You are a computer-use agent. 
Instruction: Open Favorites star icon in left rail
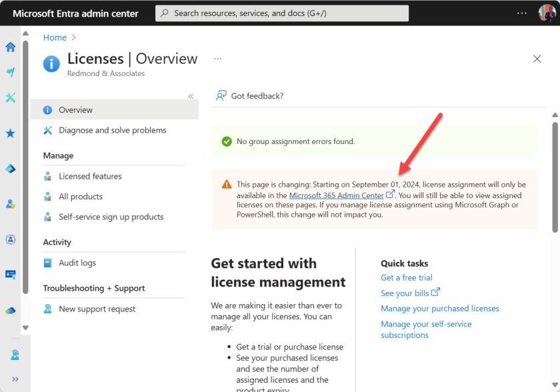click(x=11, y=133)
